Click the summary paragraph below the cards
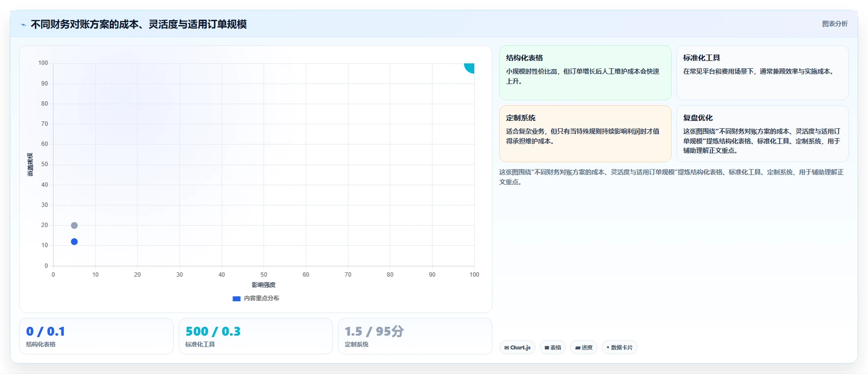 pyautogui.click(x=671, y=177)
